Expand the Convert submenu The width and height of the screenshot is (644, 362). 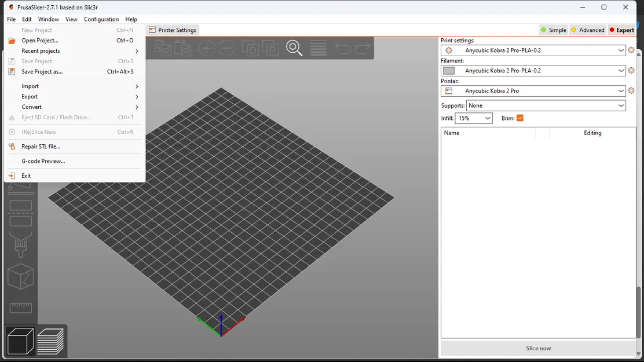point(75,107)
